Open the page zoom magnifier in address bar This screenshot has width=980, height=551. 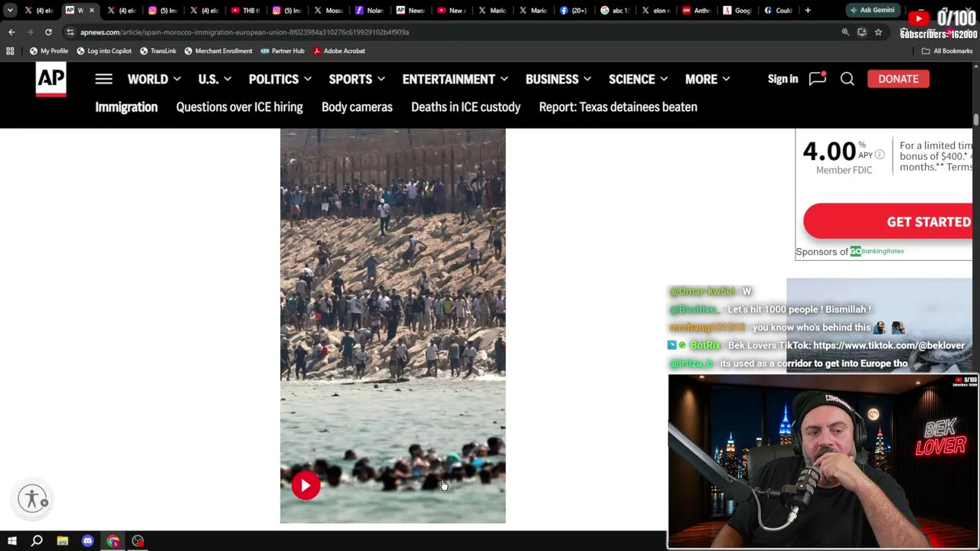(845, 32)
